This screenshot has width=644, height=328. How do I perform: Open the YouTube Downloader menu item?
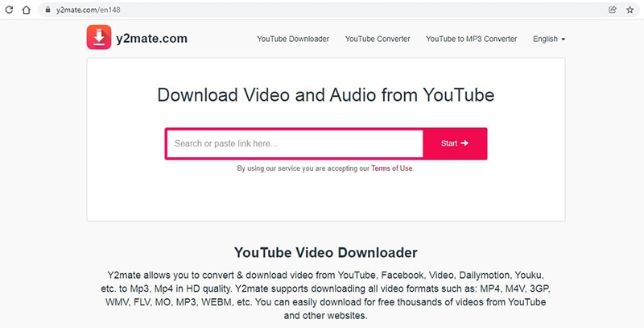[x=293, y=39]
